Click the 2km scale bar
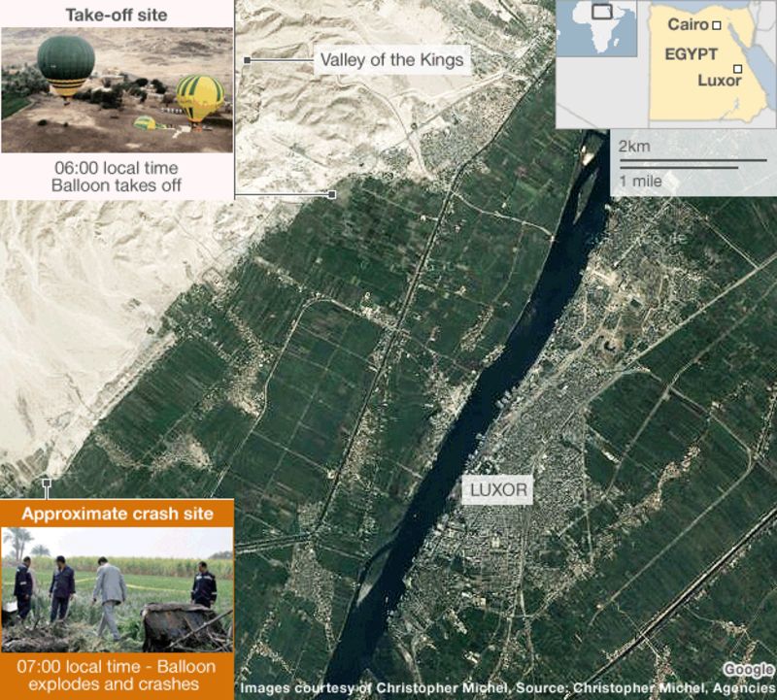The image size is (777, 700). 692,160
